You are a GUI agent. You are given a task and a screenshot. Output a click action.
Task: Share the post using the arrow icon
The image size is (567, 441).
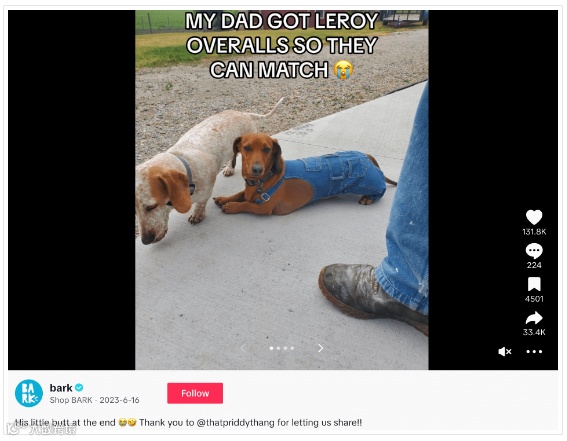(534, 318)
